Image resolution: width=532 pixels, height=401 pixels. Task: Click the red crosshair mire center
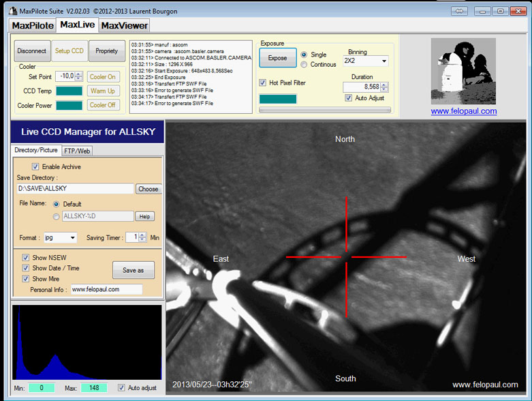(346, 257)
